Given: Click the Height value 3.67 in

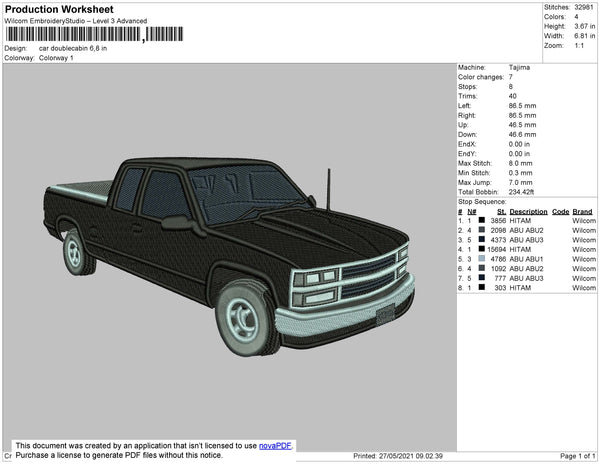Looking at the screenshot, I should point(585,26).
